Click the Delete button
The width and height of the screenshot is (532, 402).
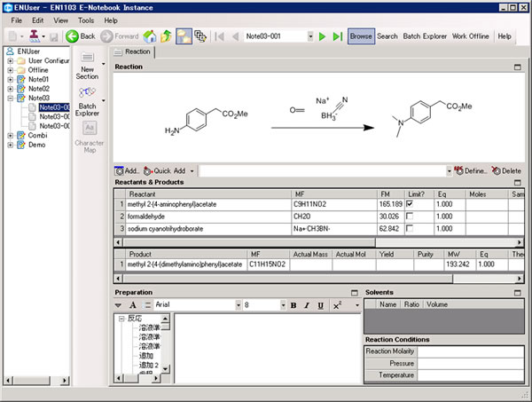click(x=505, y=170)
